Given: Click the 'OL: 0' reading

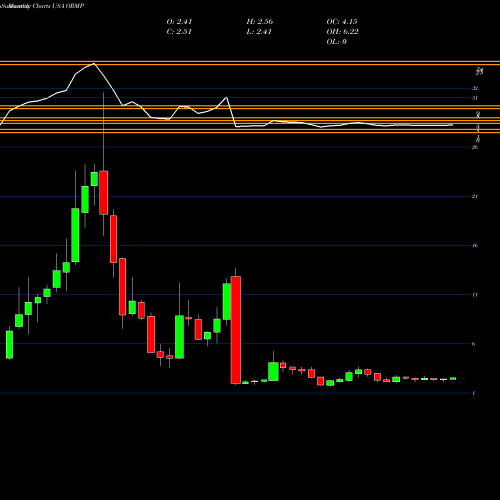Looking at the screenshot, I should coord(336,42).
